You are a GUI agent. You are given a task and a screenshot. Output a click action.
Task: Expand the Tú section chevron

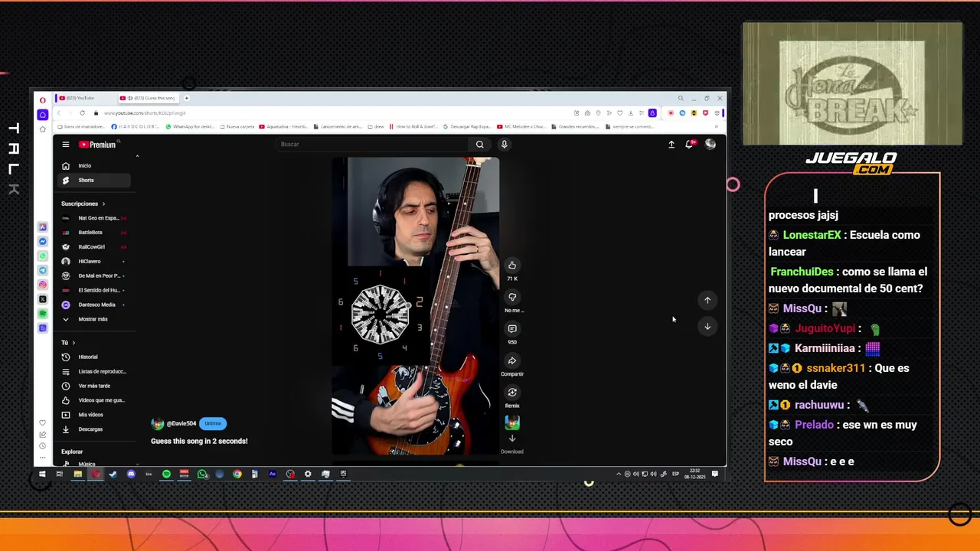(73, 342)
